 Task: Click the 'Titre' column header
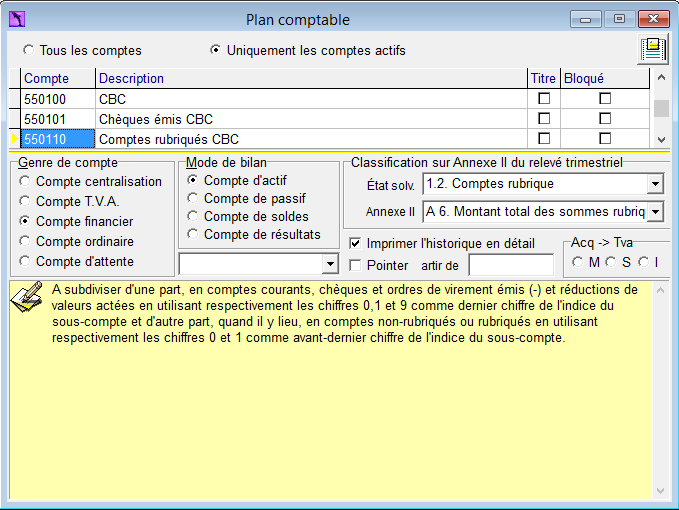click(544, 78)
